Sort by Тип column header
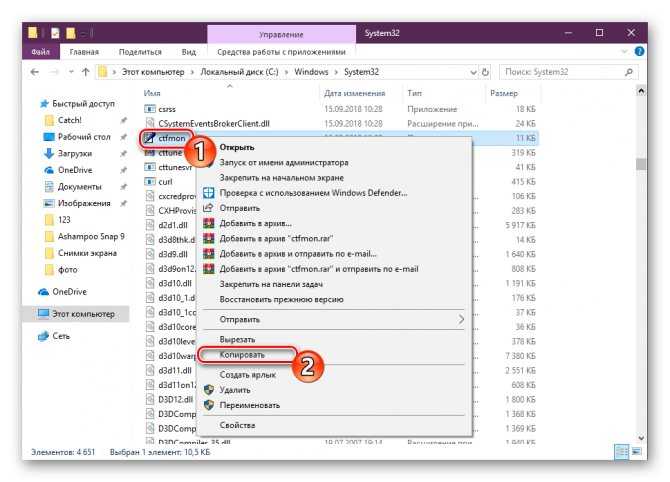This screenshot has width=670, height=482. tap(414, 93)
